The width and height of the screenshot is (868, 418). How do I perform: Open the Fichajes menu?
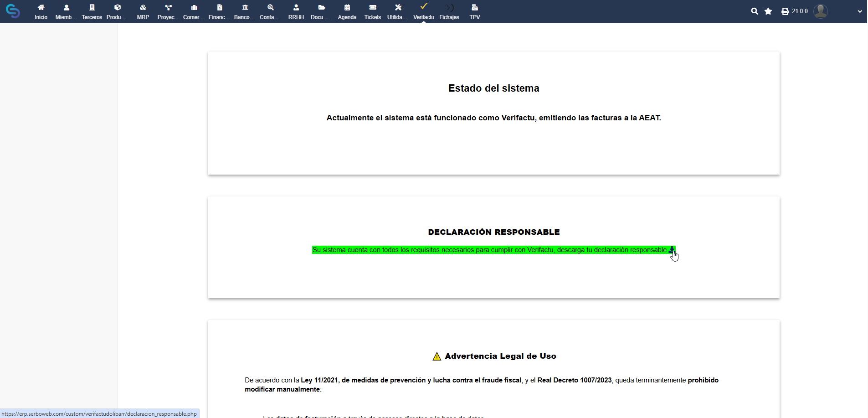pyautogui.click(x=449, y=11)
